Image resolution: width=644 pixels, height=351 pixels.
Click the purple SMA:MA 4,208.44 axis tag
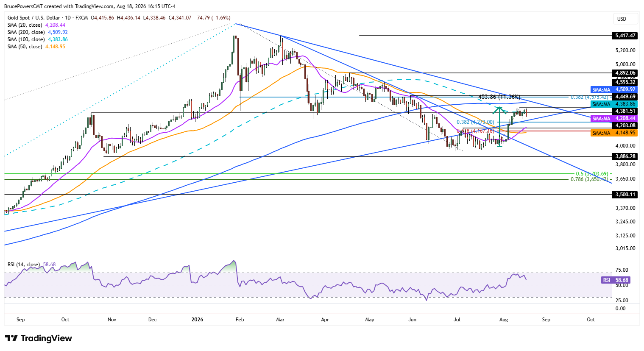[614, 118]
